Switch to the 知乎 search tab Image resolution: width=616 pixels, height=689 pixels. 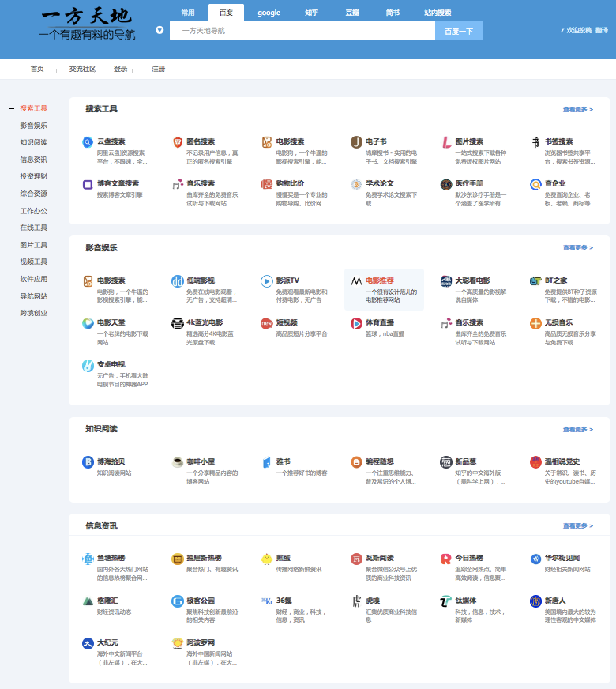pos(312,13)
